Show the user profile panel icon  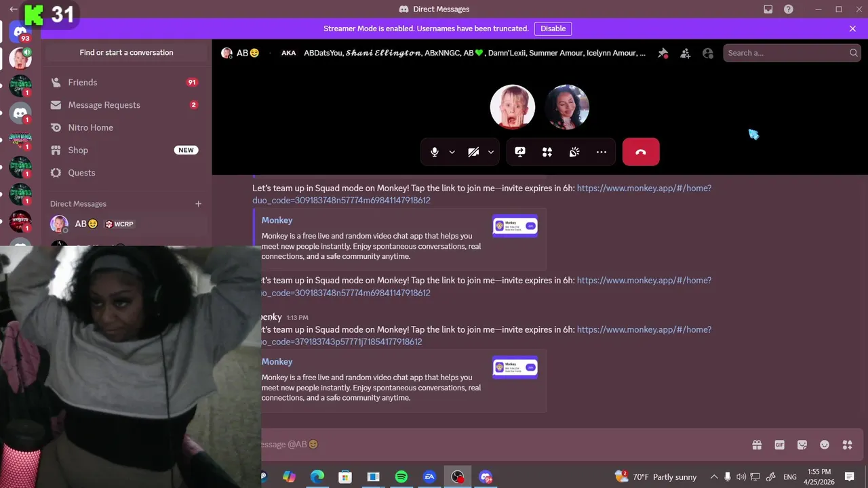(708, 53)
